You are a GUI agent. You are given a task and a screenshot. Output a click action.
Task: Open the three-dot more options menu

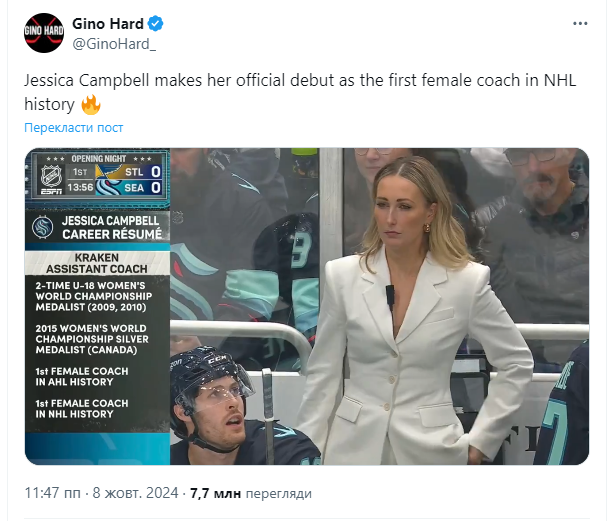tap(580, 24)
